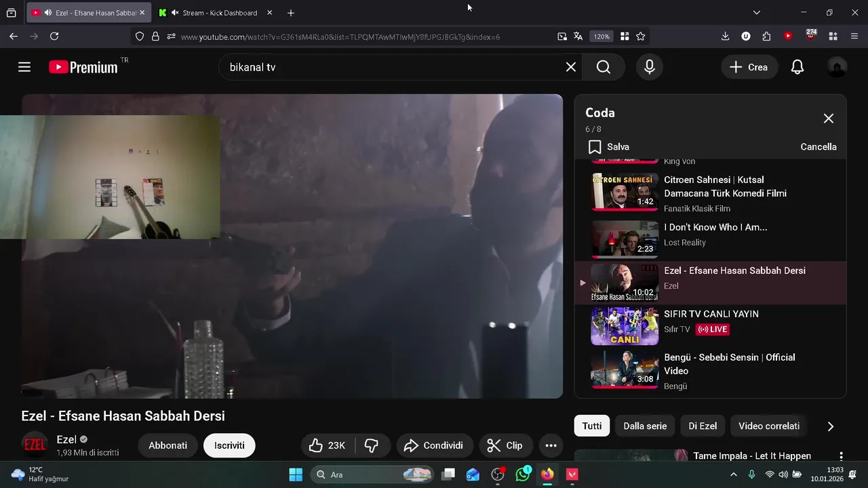Screen dimensions: 868x488
Task: Clear the search box with the X
Action: pos(571,67)
